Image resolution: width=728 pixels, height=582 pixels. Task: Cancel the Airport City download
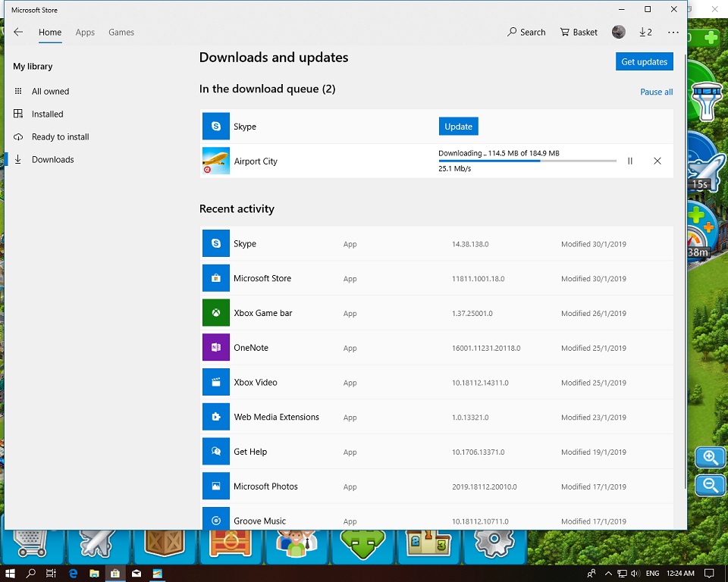pos(657,161)
